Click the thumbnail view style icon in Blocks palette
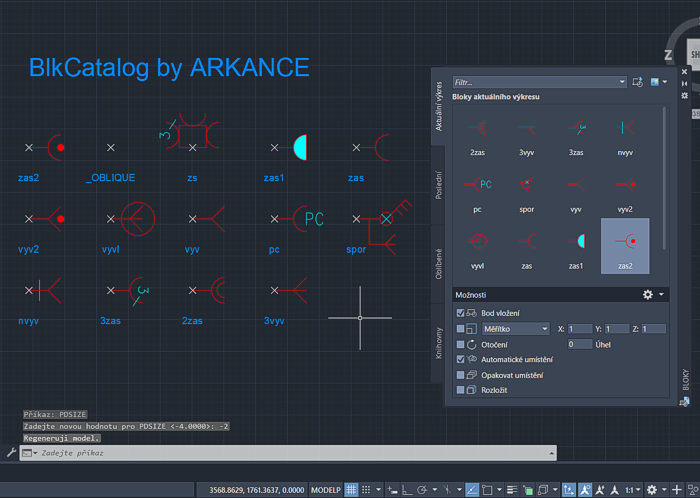 click(x=654, y=82)
